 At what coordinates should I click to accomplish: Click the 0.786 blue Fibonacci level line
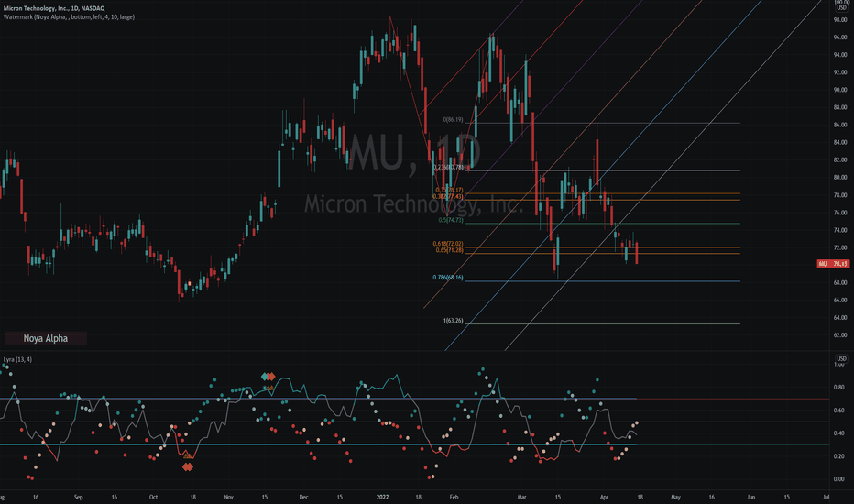[602, 281]
